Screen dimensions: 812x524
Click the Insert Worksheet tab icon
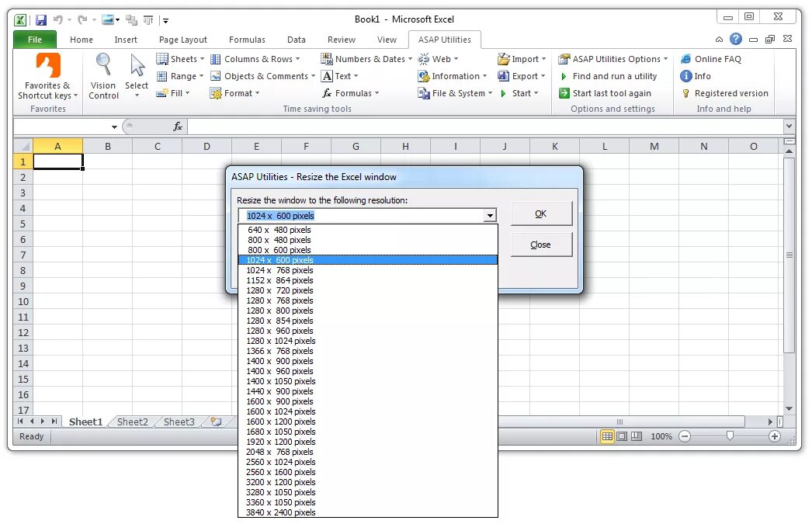pyautogui.click(x=216, y=422)
